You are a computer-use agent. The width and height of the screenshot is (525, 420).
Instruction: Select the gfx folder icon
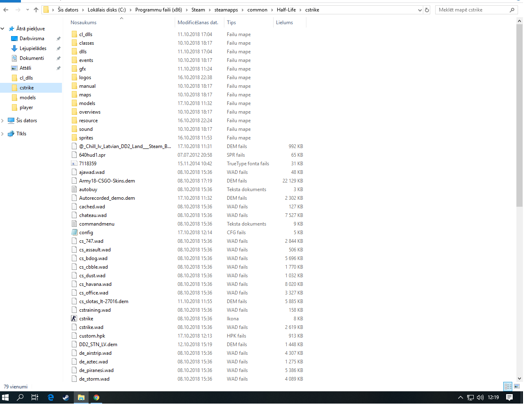(74, 69)
